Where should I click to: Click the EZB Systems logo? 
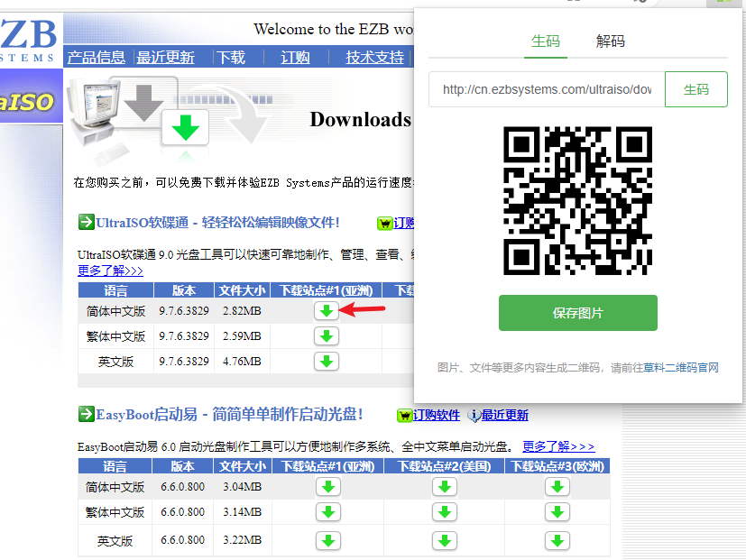[29, 41]
